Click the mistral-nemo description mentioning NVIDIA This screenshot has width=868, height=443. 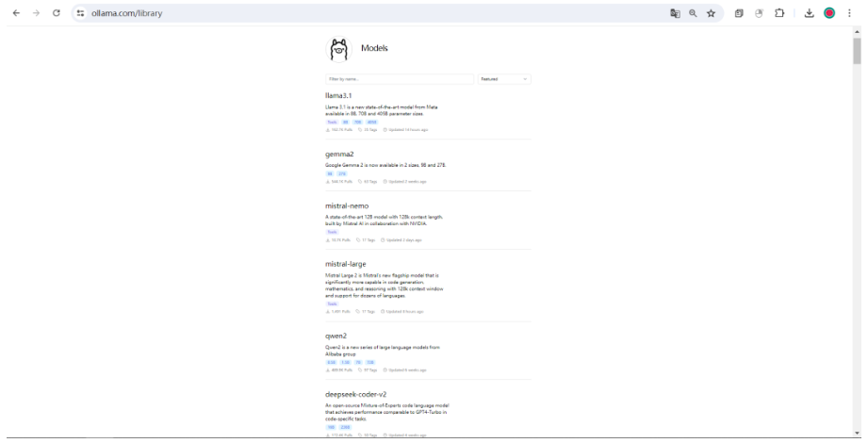click(x=385, y=221)
